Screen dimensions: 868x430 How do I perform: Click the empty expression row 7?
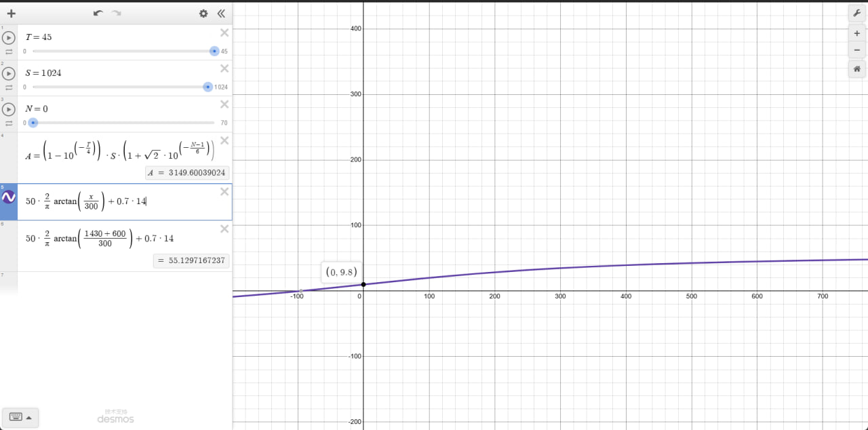point(122,281)
